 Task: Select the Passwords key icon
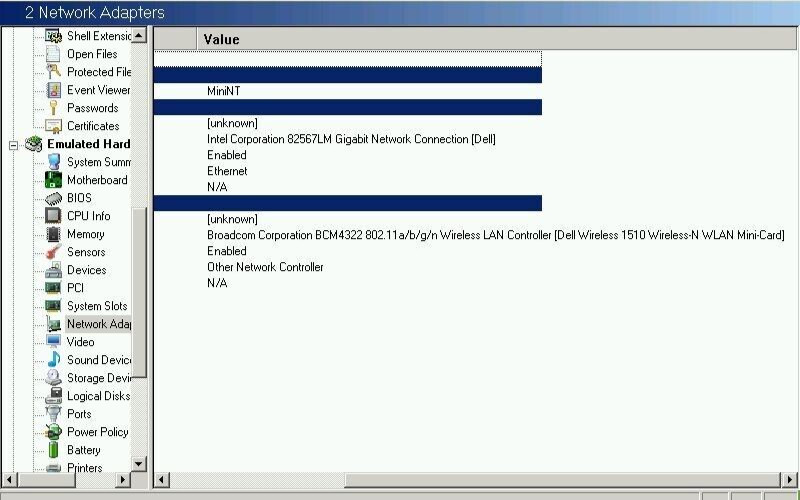click(53, 108)
